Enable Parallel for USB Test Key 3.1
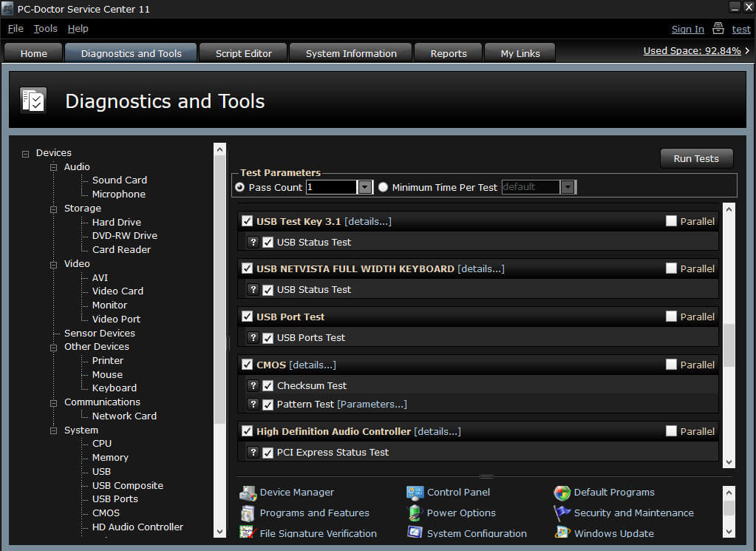 point(671,221)
